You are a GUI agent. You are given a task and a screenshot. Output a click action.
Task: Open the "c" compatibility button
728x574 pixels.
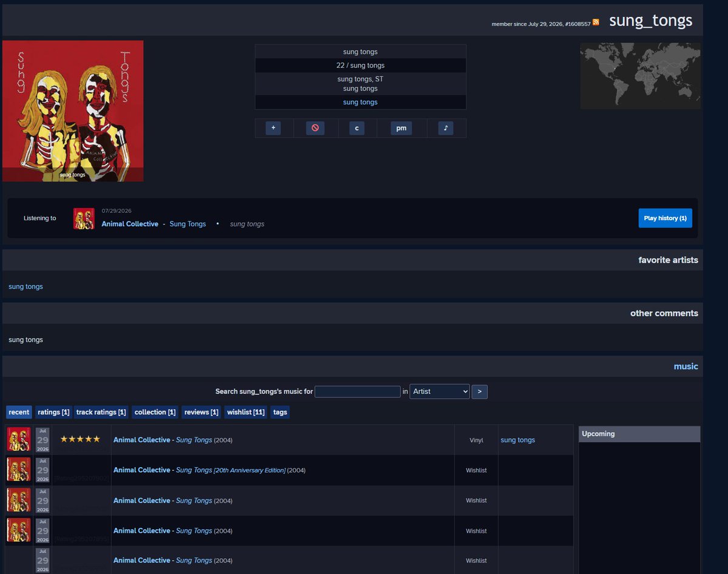point(357,128)
